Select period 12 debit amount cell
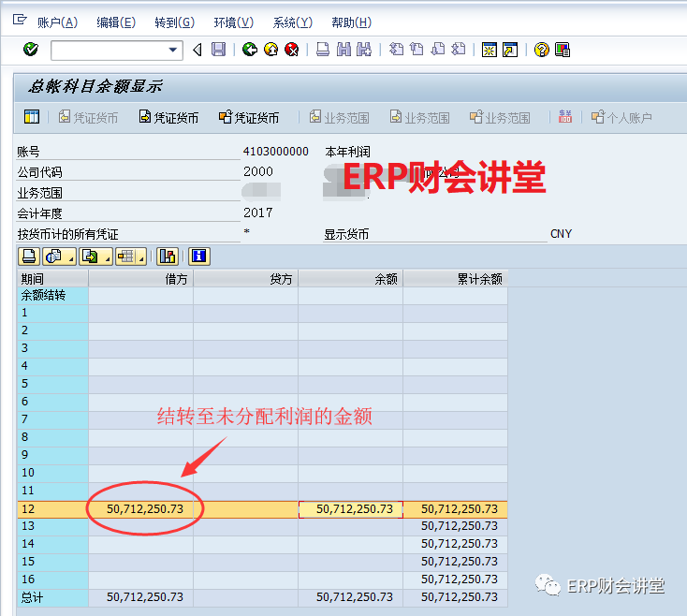The image size is (687, 616). point(141,509)
